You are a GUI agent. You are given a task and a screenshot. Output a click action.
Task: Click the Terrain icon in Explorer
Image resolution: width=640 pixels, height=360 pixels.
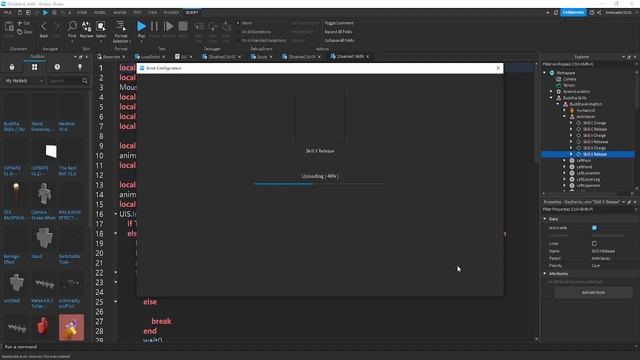(x=559, y=85)
